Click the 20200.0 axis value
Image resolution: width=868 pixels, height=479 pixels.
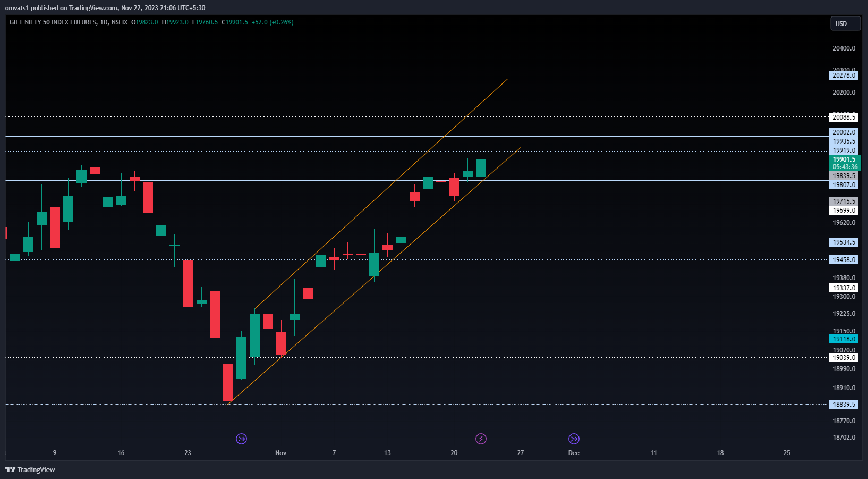(844, 93)
